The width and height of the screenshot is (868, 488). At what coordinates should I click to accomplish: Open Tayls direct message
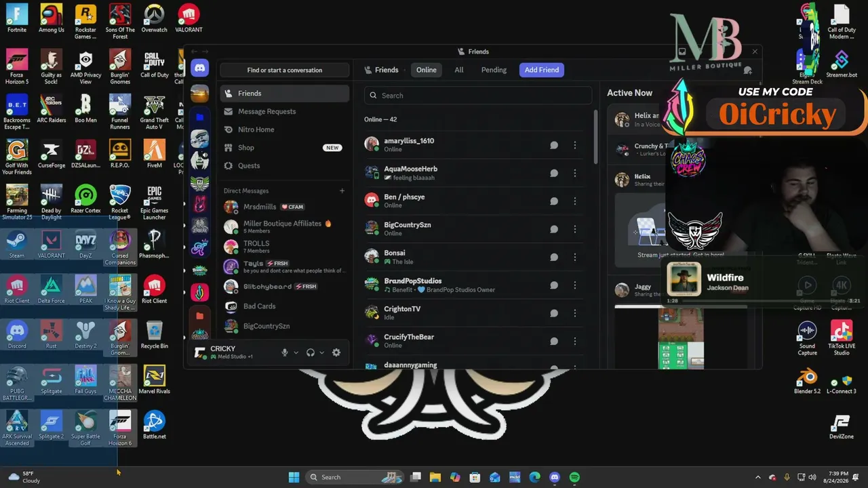[285, 266]
